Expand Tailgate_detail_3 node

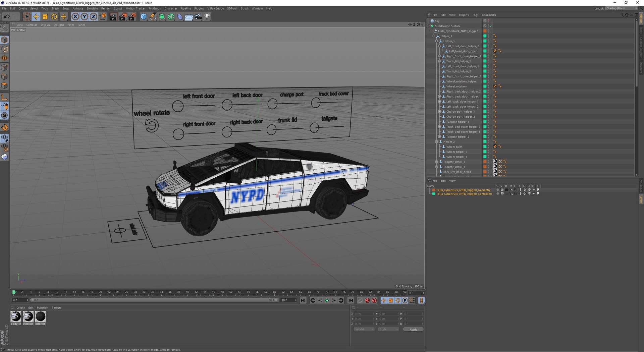point(437,162)
